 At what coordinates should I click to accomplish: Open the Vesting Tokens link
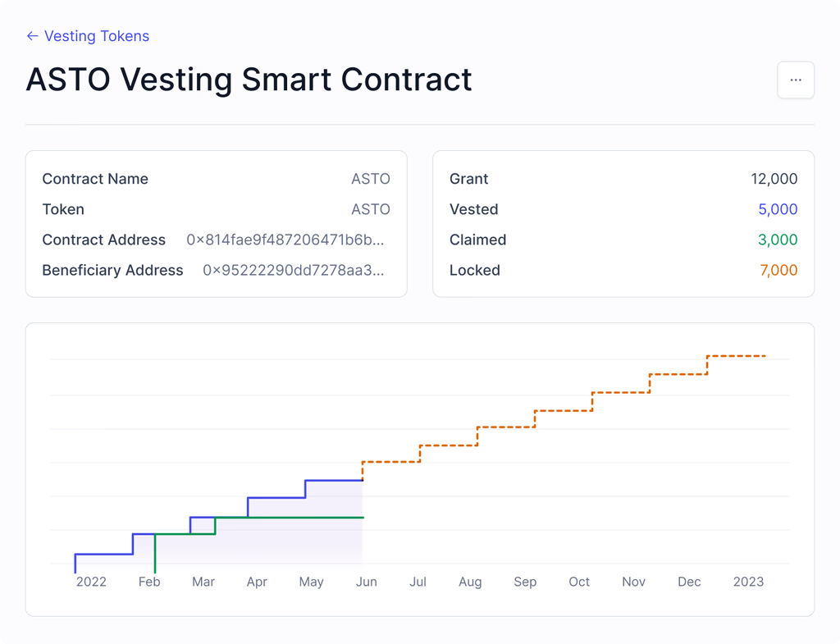(97, 36)
